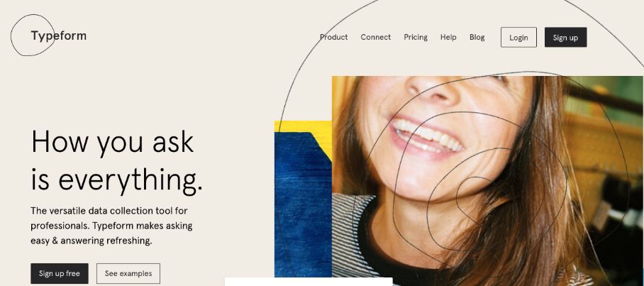This screenshot has height=286, width=644.
Task: Click the blue painted block image
Action: tap(302, 206)
